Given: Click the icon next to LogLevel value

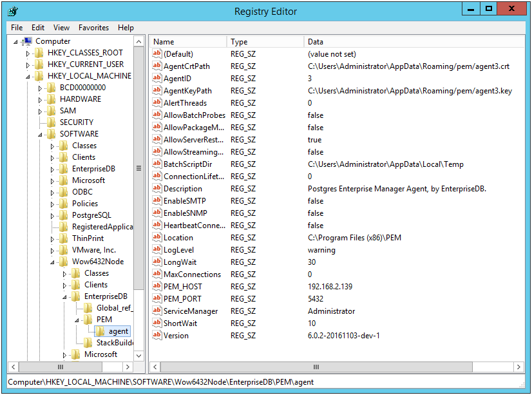Looking at the screenshot, I should click(x=157, y=250).
